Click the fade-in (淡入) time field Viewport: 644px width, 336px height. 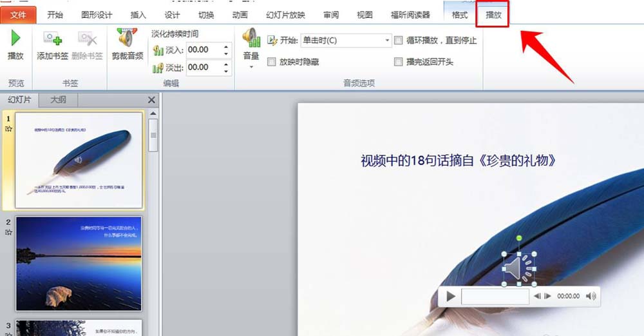pyautogui.click(x=204, y=50)
